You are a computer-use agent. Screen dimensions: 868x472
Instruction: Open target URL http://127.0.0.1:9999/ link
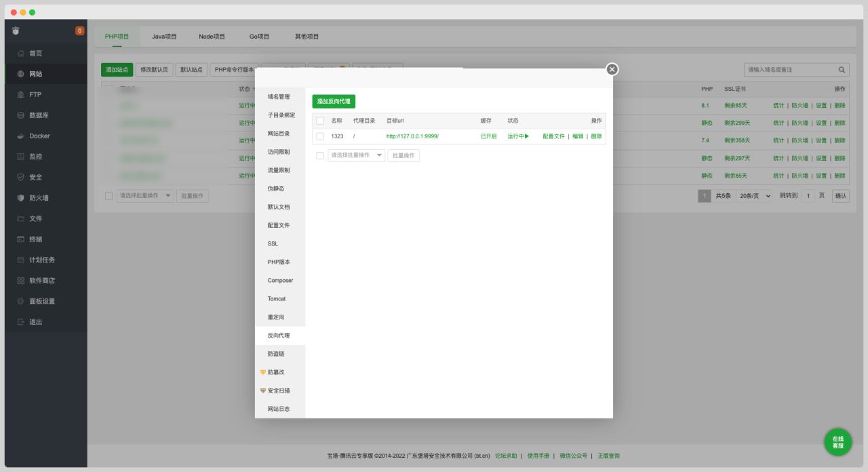pyautogui.click(x=412, y=136)
